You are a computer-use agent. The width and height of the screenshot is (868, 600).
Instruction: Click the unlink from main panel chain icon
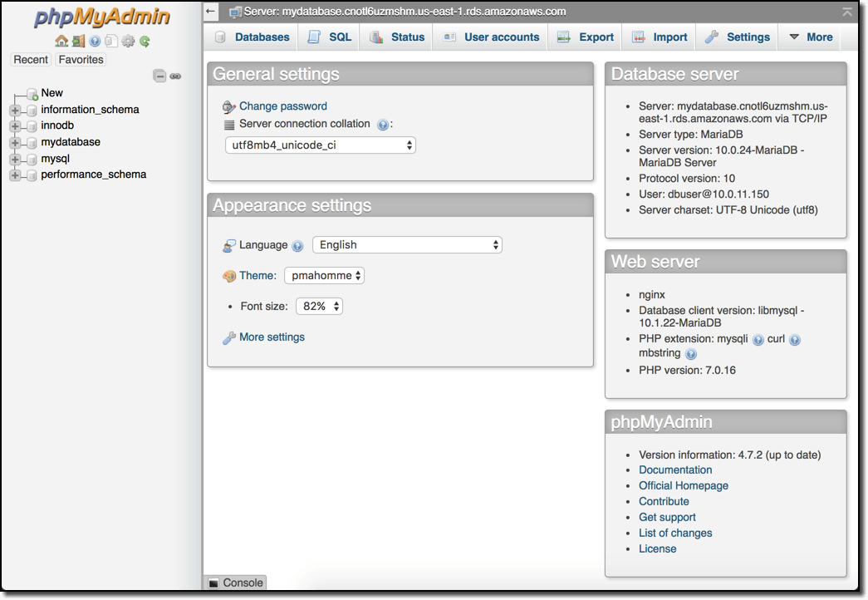click(x=175, y=76)
